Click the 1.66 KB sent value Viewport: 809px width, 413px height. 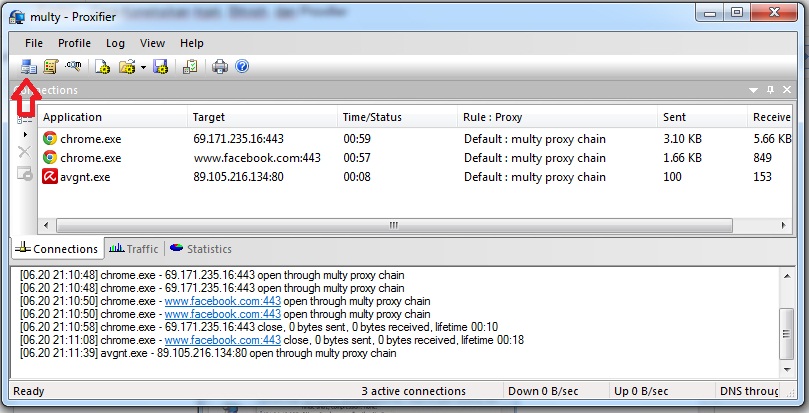point(682,158)
